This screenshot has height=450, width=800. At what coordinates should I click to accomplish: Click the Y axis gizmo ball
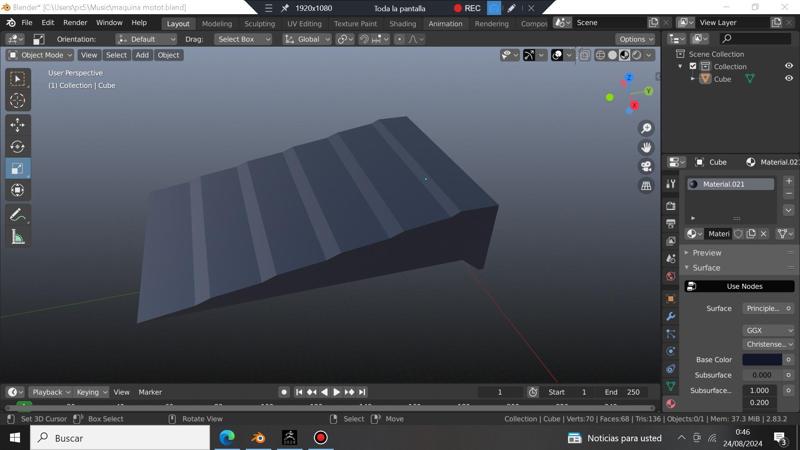pos(648,91)
